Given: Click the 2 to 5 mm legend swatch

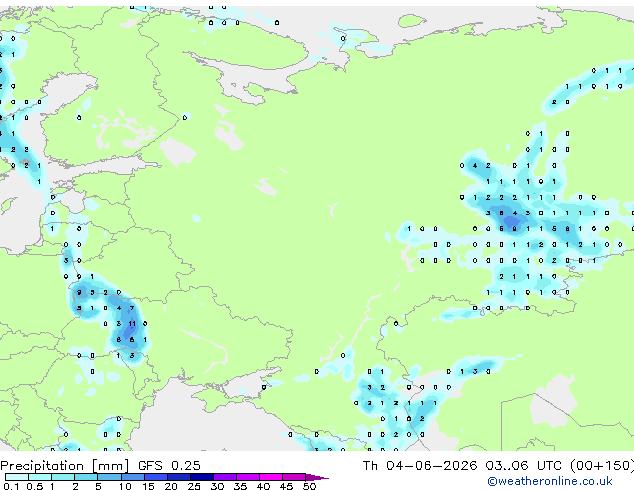Looking at the screenshot, I should pos(86,477).
